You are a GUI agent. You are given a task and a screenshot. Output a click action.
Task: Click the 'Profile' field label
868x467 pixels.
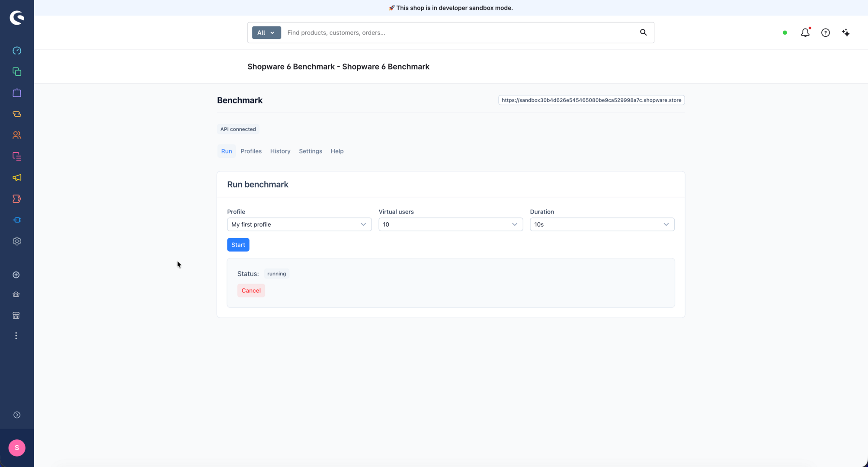point(236,212)
